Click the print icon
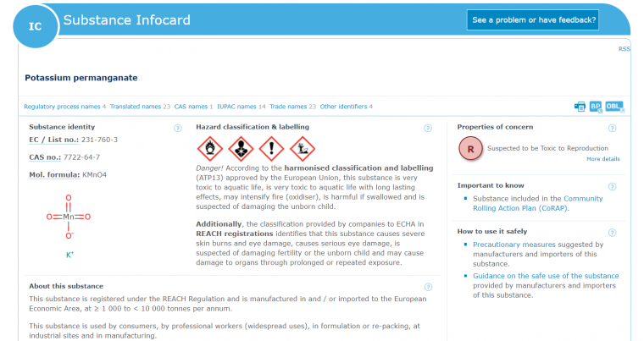This screenshot has height=341, width=644. 580,107
